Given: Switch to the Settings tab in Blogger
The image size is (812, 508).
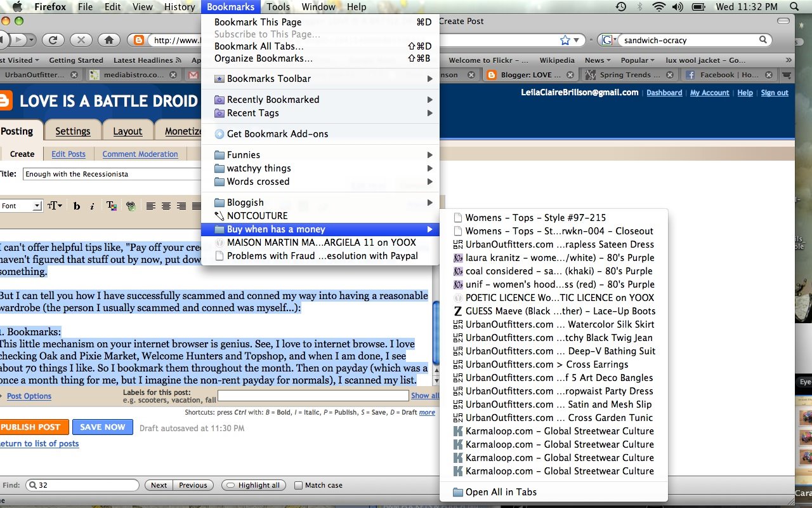Looking at the screenshot, I should click(x=73, y=131).
